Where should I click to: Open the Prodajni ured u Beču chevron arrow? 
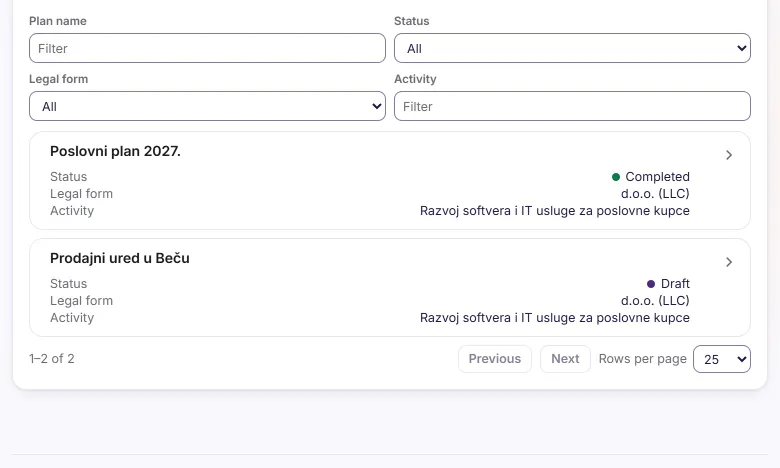click(x=729, y=262)
